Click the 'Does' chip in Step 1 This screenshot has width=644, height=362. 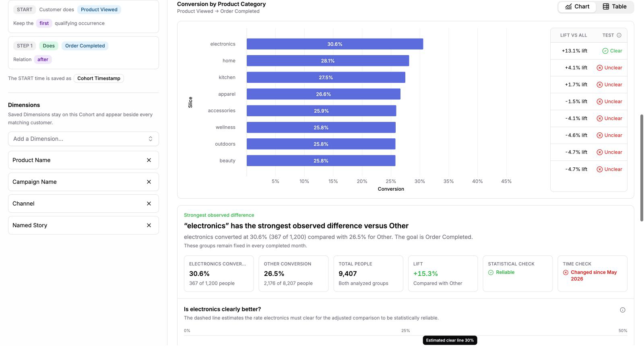(49, 46)
